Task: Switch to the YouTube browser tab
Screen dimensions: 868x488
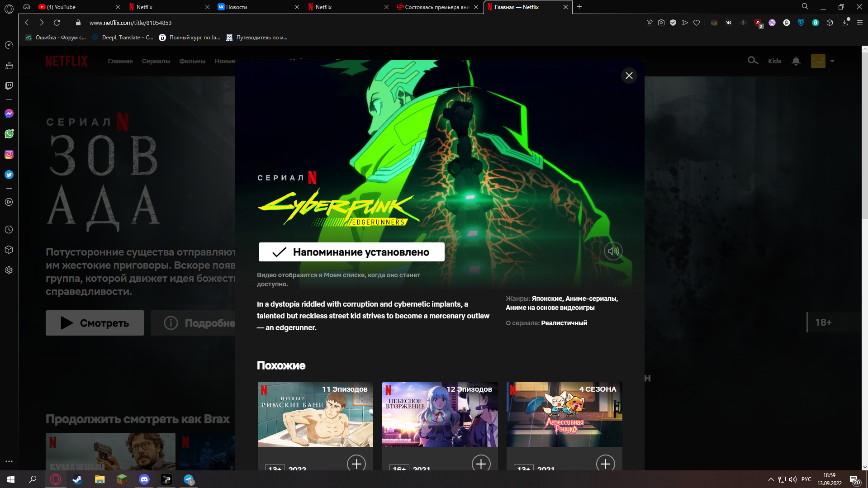Action: pos(78,7)
